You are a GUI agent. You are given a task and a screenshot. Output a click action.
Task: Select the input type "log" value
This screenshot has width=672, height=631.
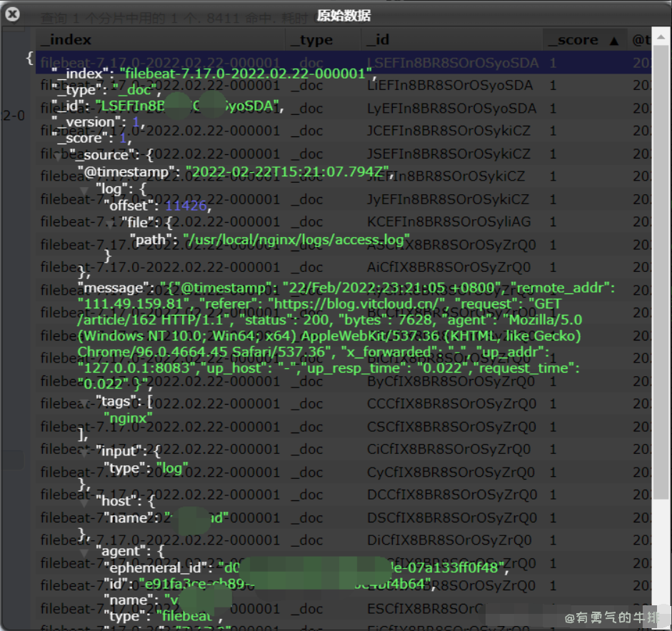click(172, 468)
